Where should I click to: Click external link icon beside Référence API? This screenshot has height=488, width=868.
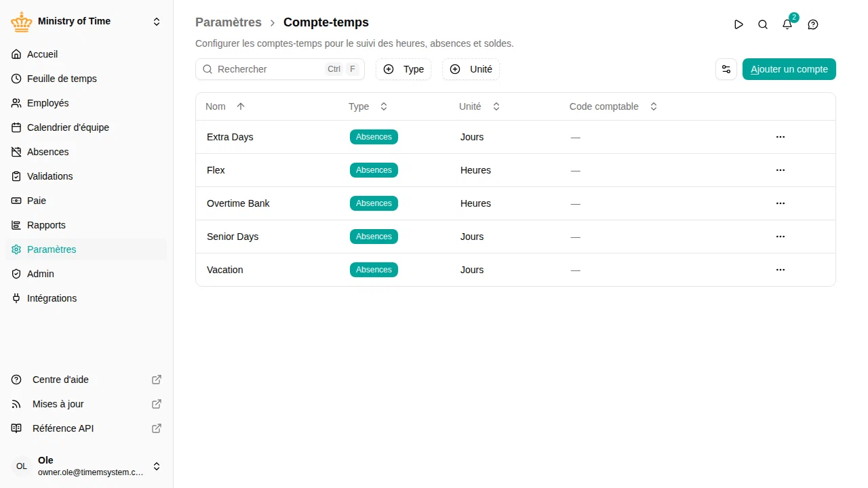[157, 428]
